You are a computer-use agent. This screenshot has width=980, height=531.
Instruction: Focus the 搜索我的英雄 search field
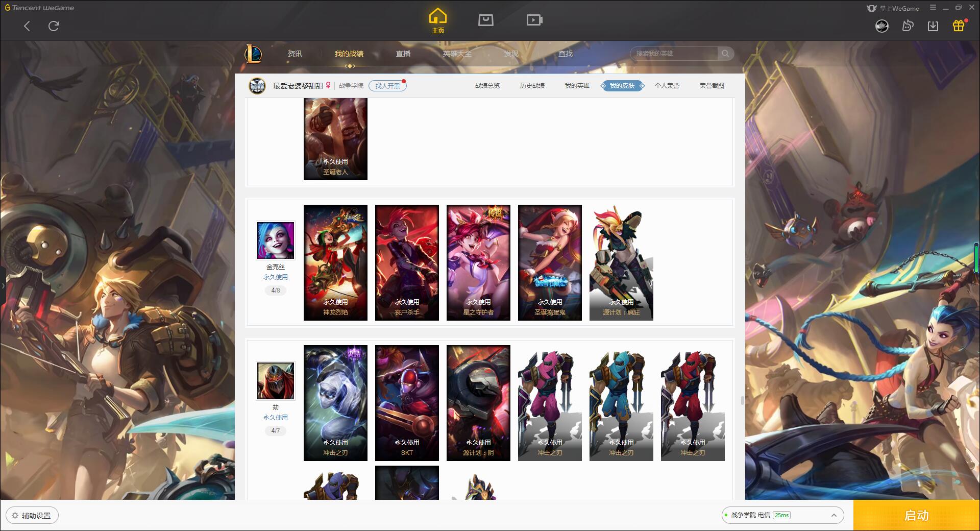pos(674,54)
